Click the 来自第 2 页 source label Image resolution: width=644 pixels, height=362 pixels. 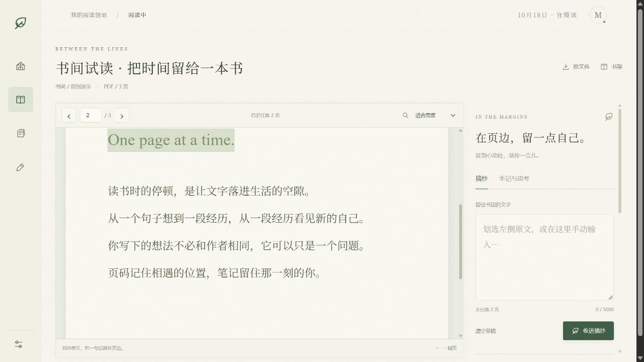click(x=487, y=310)
